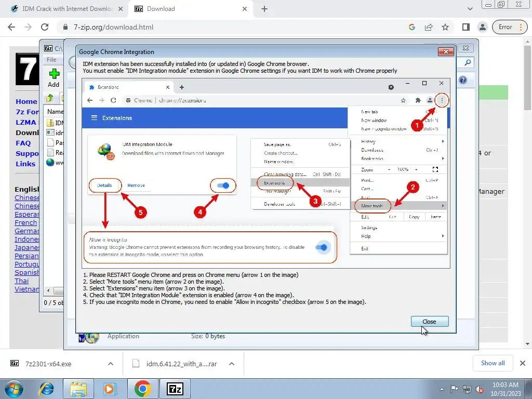Viewport: 532px width, 399px height.
Task: Launch Internet Explorer from taskbar
Action: [x=46, y=389]
